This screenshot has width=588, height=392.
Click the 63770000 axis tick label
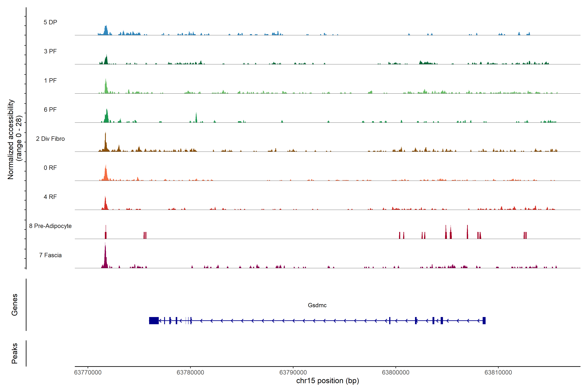[88, 372]
